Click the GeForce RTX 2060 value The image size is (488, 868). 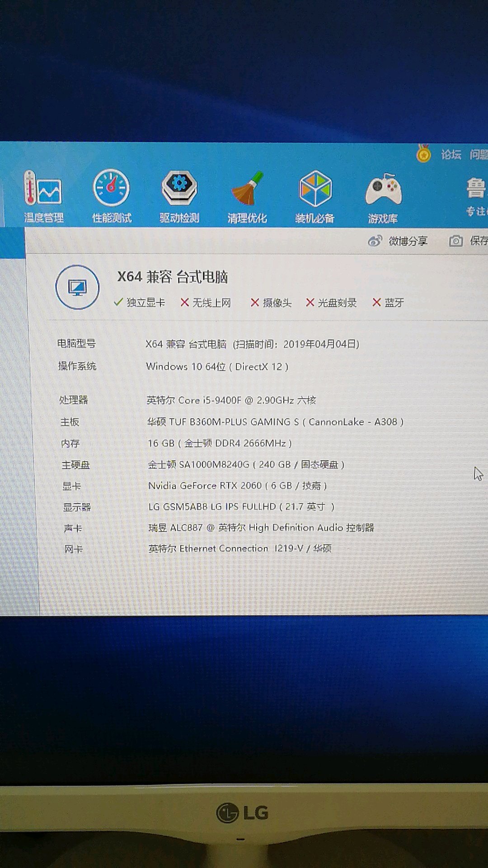(x=238, y=486)
